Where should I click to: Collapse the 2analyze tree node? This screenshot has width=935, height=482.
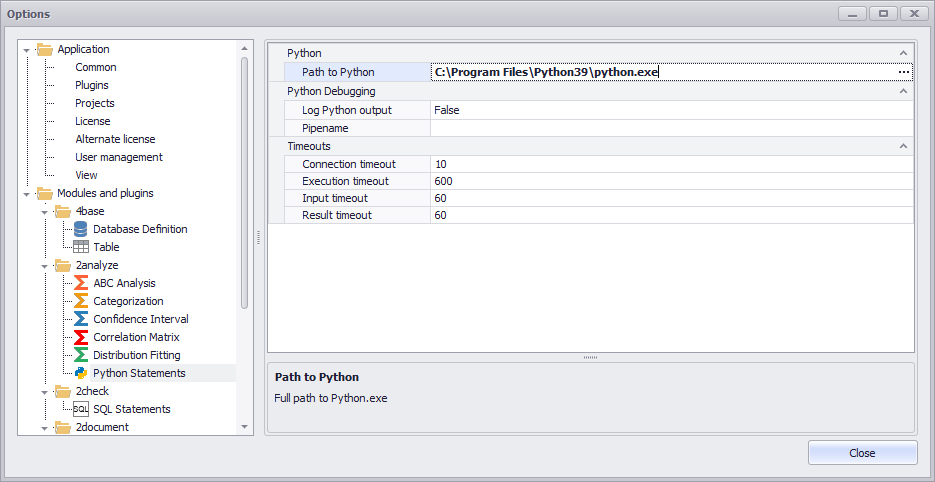coord(44,266)
